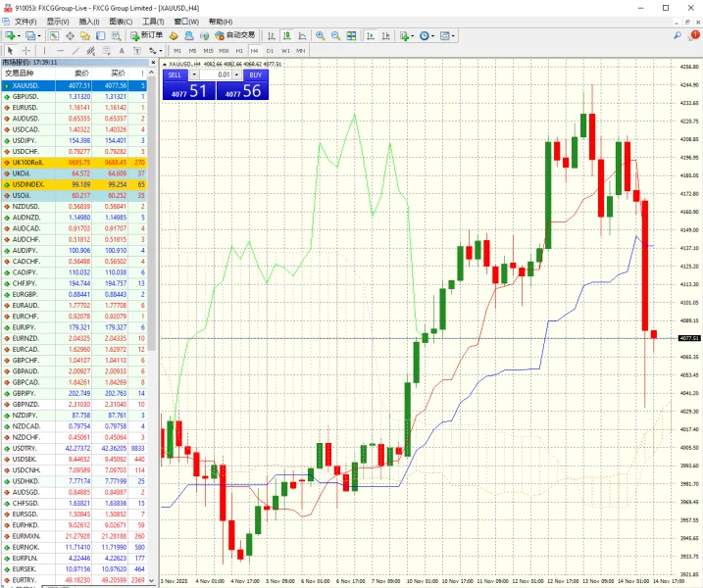Screen dimensions: 703x588
Task: Select the UK100Roll row
Action: tap(74, 163)
